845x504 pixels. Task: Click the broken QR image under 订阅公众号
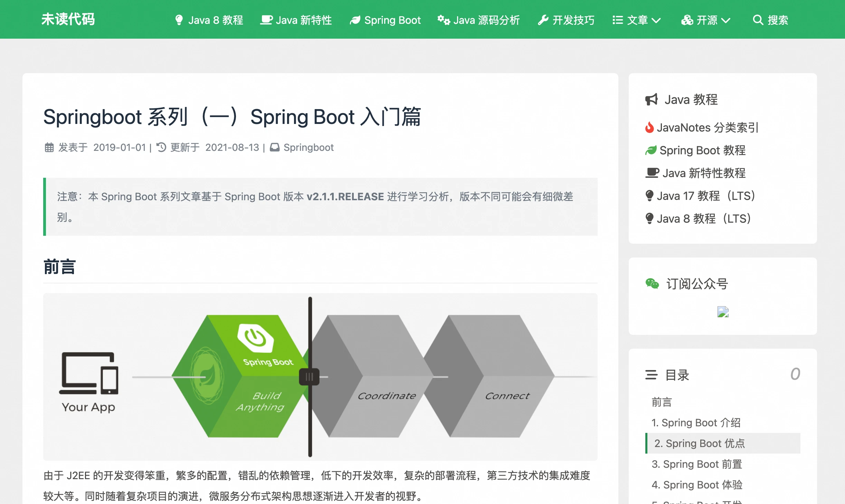(x=723, y=312)
